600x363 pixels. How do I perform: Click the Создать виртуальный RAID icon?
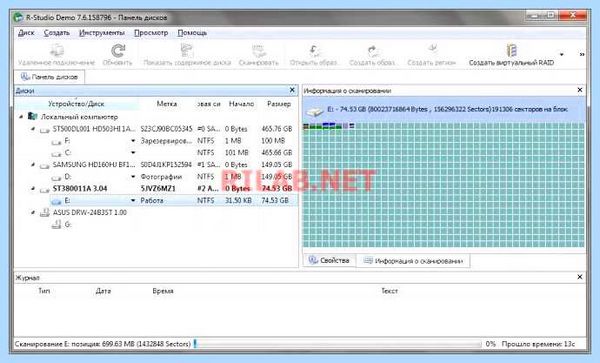(x=512, y=50)
